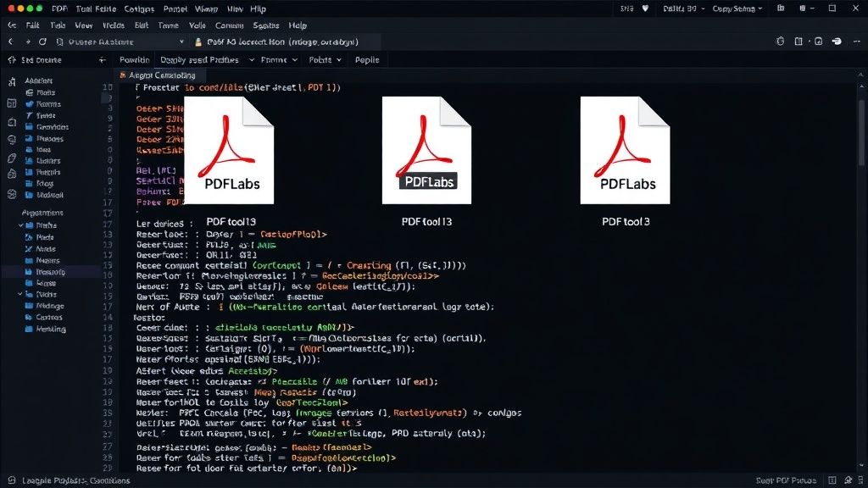Click the square panel icon next to Suer PDf
Viewport: 868px width, 488px height.
coord(832,480)
